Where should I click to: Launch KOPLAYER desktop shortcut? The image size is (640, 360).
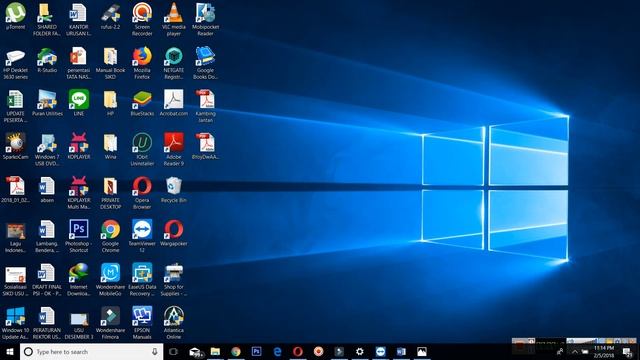(x=78, y=147)
